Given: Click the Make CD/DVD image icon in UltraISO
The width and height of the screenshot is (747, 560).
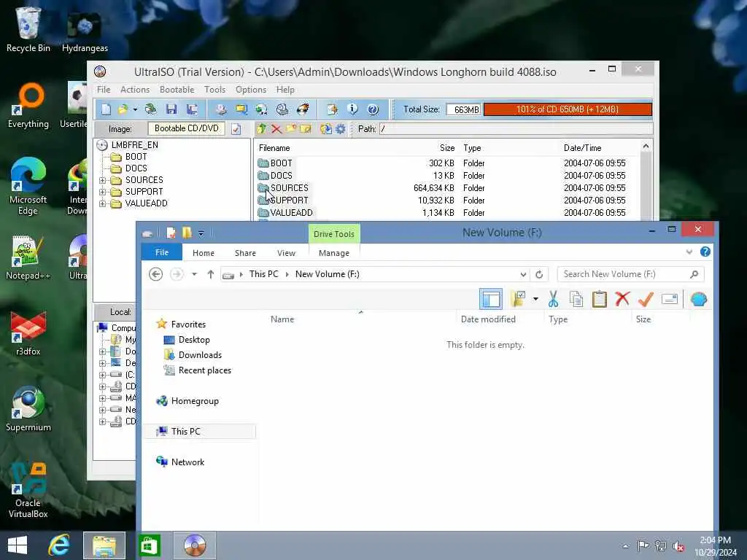Looking at the screenshot, I should point(220,109).
